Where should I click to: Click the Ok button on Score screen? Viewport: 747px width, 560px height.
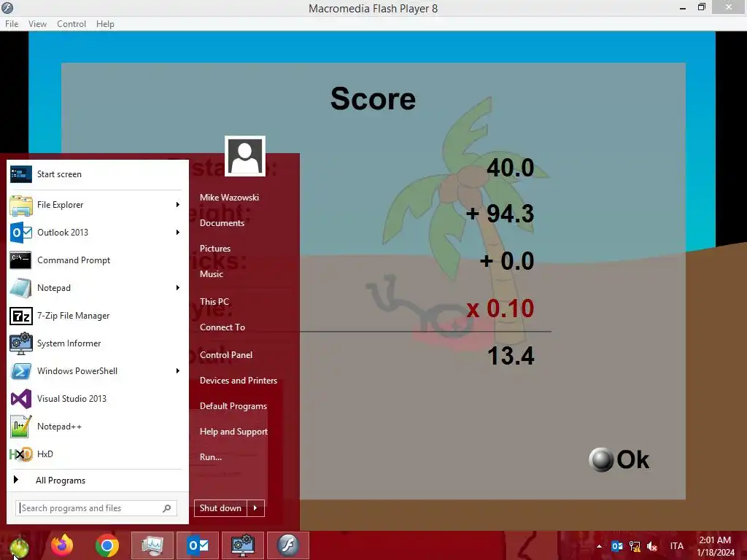(x=619, y=459)
